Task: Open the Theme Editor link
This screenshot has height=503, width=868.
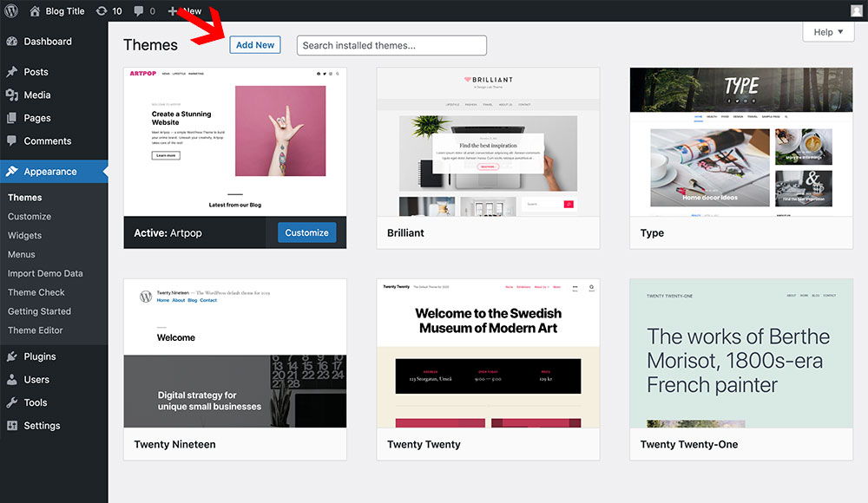Action: (36, 330)
